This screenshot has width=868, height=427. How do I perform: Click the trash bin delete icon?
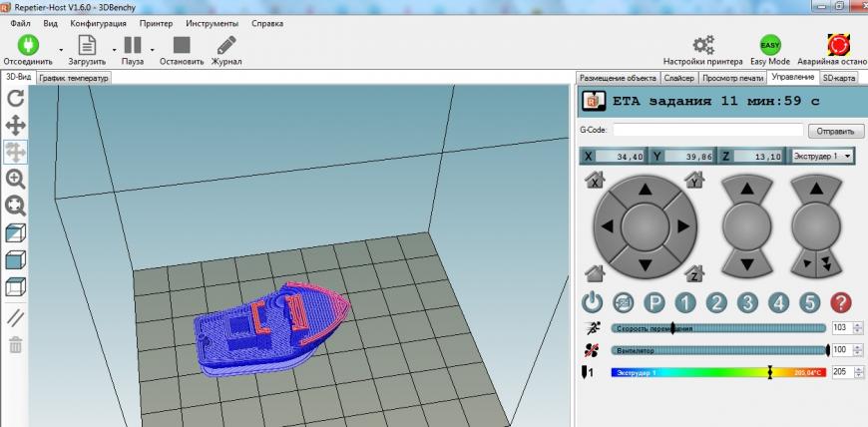tap(16, 345)
